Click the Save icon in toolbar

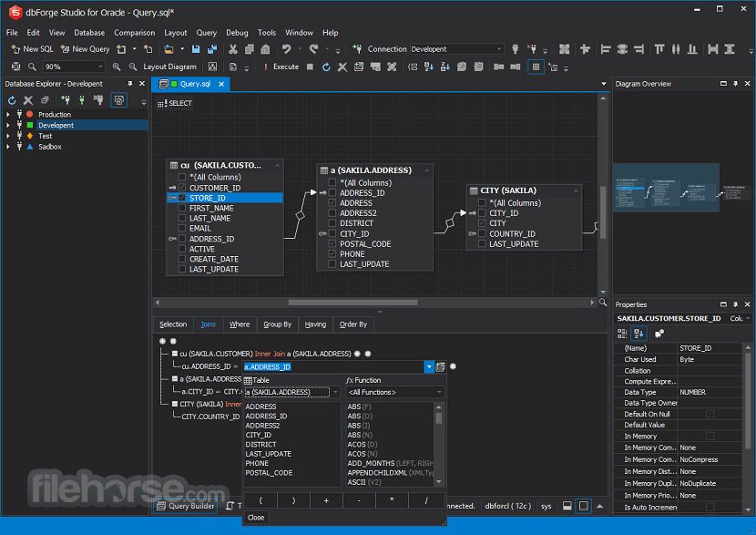(x=196, y=48)
